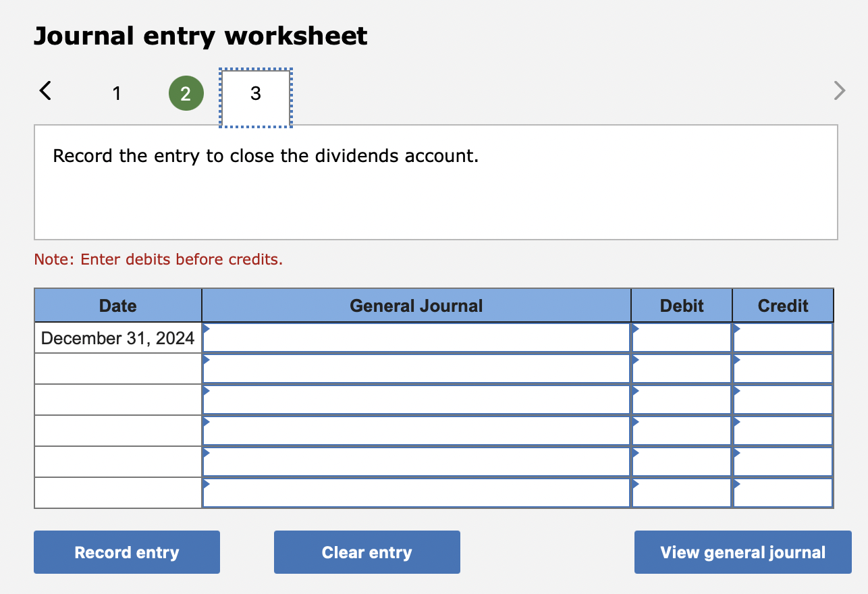Click the last row Credit cell

(783, 493)
